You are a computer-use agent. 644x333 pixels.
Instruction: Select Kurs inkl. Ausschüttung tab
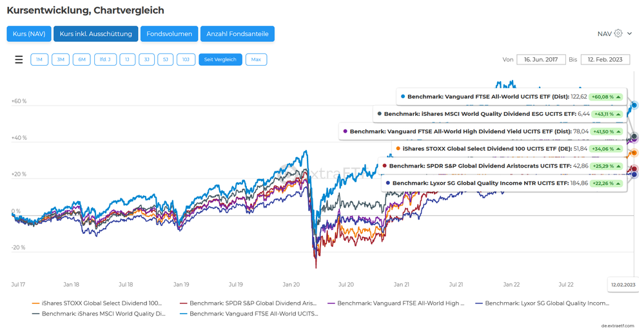coord(96,33)
